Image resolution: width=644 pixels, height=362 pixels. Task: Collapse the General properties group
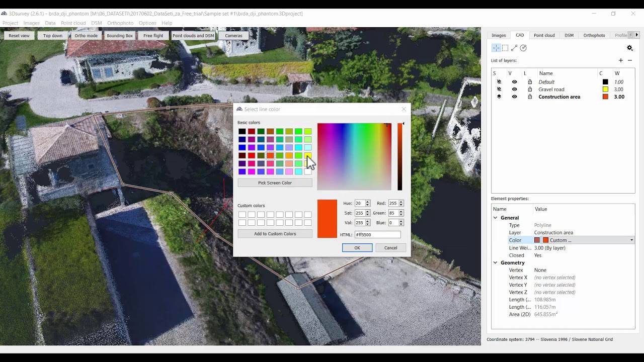pos(496,218)
